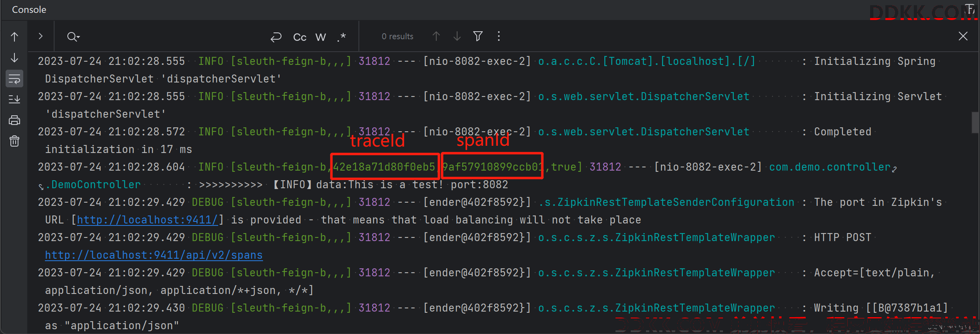980x334 pixels.
Task: Open the search history magnifier dropdown
Action: pyautogui.click(x=73, y=37)
